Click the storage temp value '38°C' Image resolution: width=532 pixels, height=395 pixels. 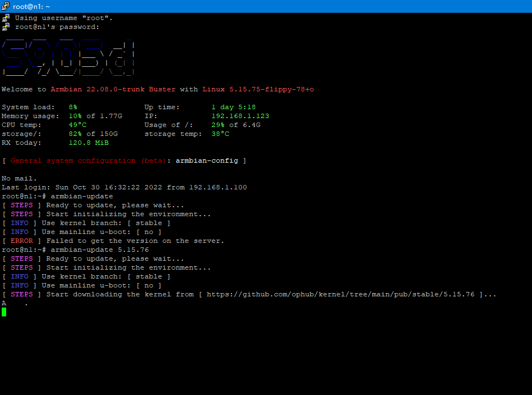(220, 134)
